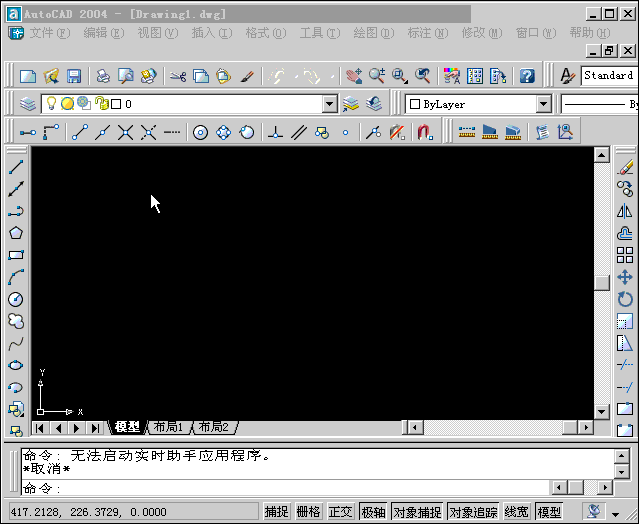This screenshot has width=639, height=524.
Task: Open Help question mark icon
Action: 527,76
